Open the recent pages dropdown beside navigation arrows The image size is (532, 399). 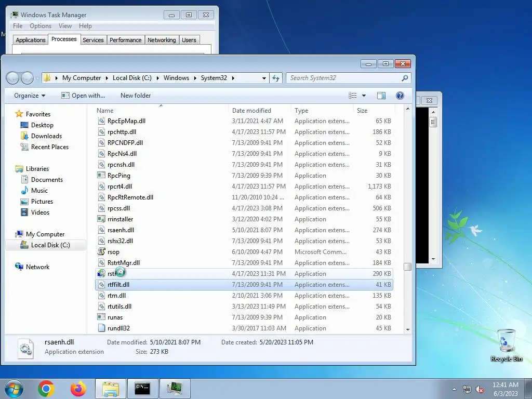37,78
